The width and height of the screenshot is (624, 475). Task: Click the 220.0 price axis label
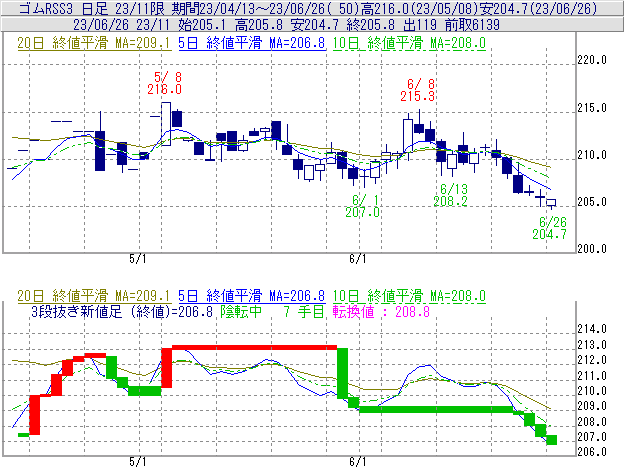592,60
